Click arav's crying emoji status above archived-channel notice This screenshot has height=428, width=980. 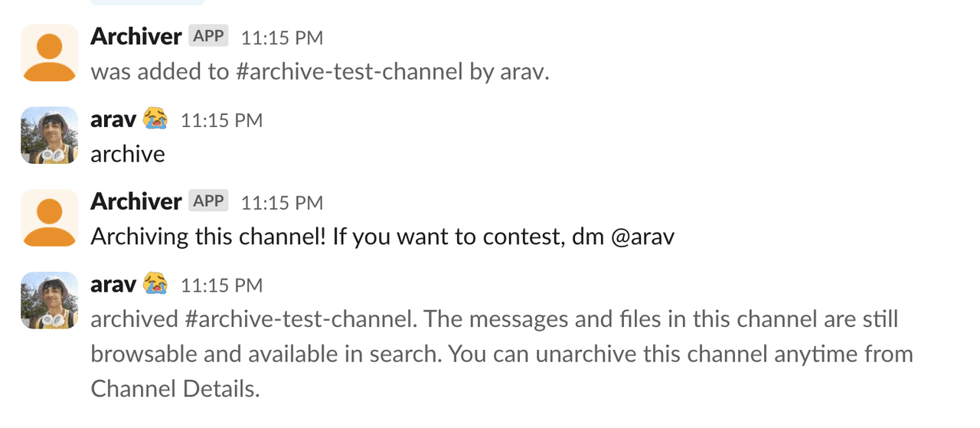pyautogui.click(x=155, y=284)
